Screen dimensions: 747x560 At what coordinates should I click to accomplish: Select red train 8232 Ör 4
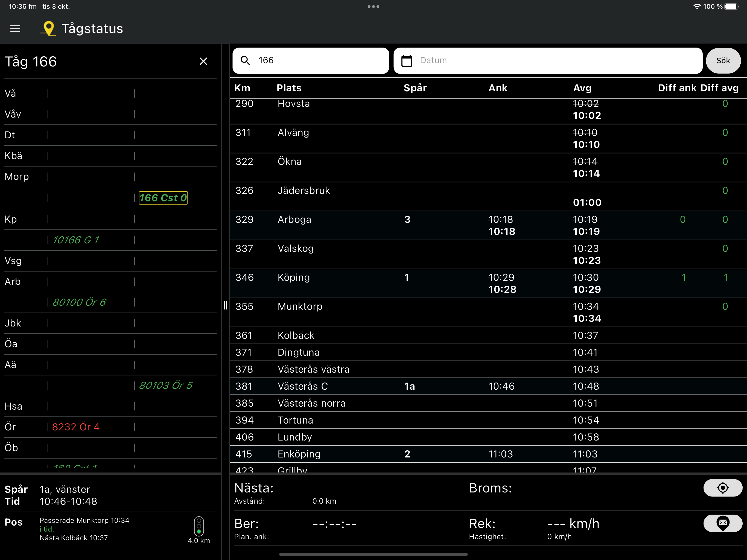click(76, 427)
